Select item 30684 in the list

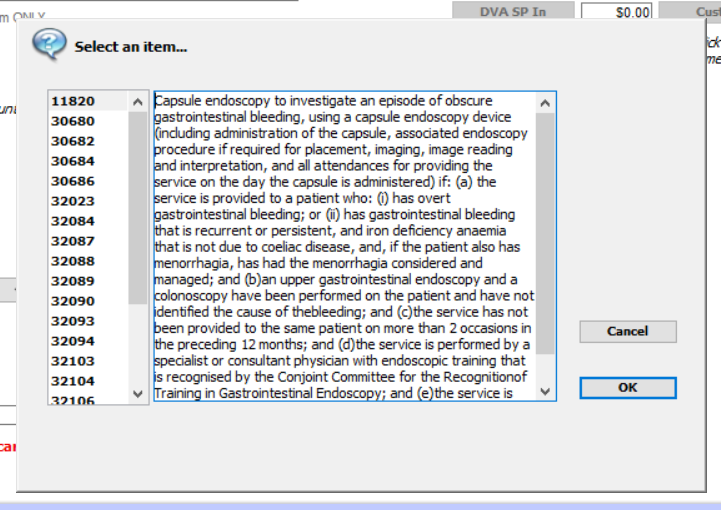tap(87, 161)
